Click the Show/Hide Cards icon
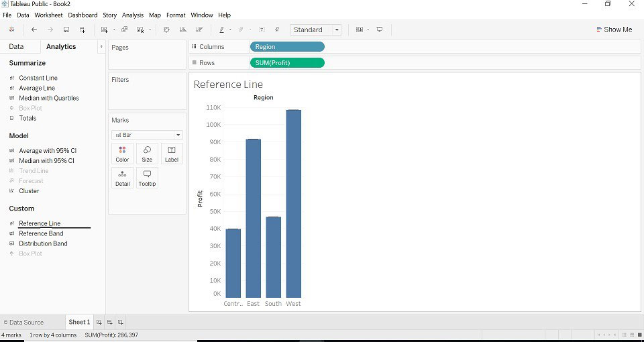 click(360, 30)
